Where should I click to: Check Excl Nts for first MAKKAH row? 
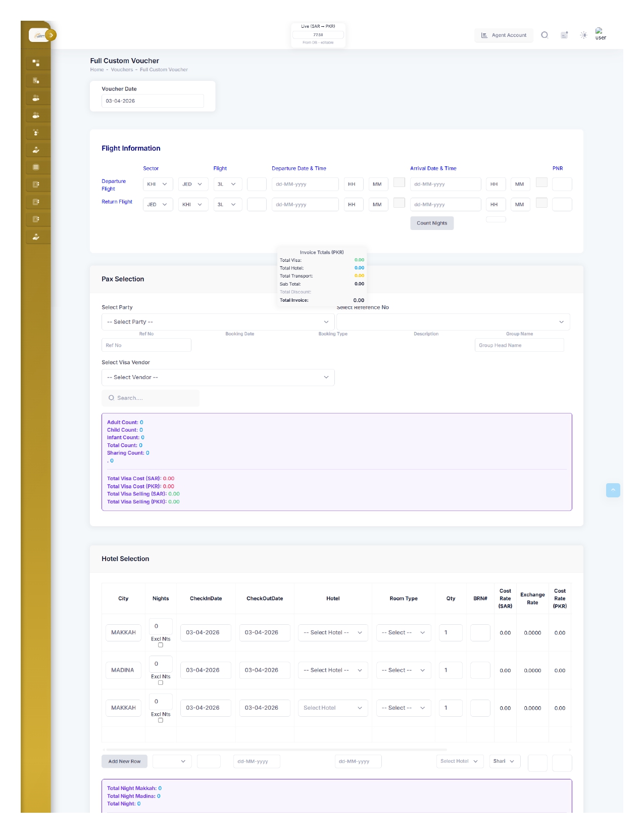pyautogui.click(x=161, y=645)
